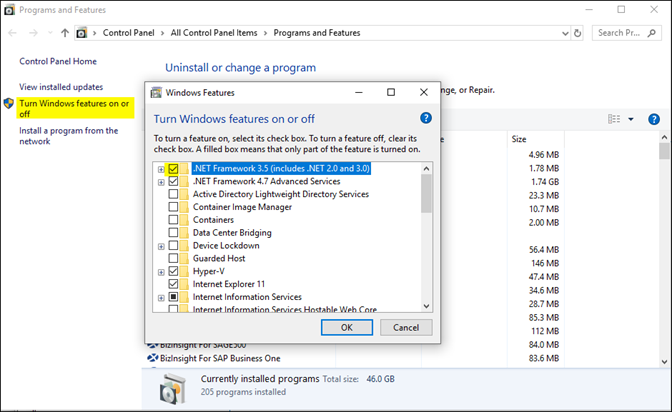Toggle the Internet Explorer 11 checkbox

pos(174,284)
